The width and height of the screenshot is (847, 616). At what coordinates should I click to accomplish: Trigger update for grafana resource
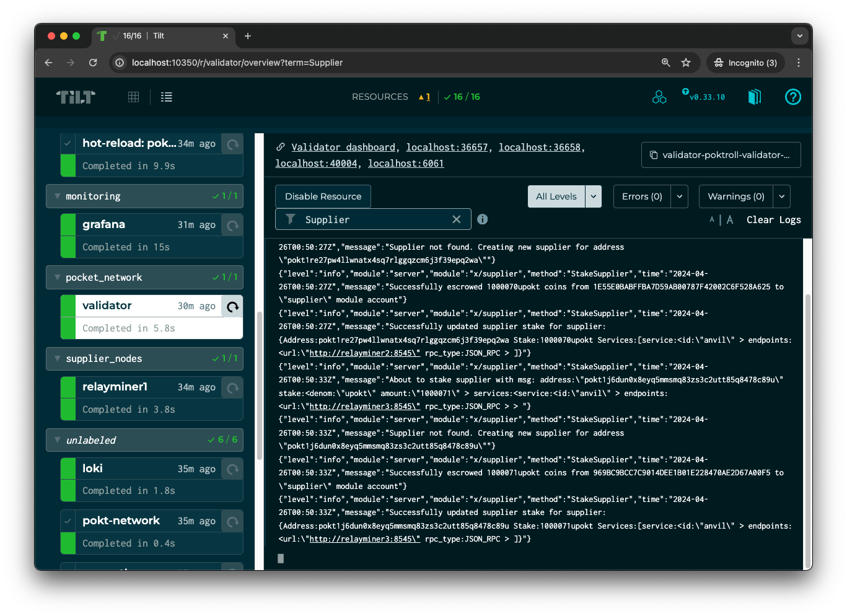click(x=232, y=225)
